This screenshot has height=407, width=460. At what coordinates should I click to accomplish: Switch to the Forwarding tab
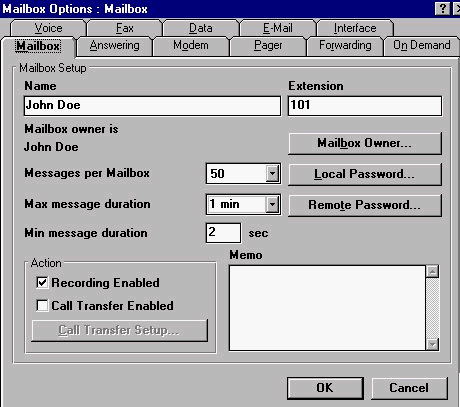click(x=345, y=45)
